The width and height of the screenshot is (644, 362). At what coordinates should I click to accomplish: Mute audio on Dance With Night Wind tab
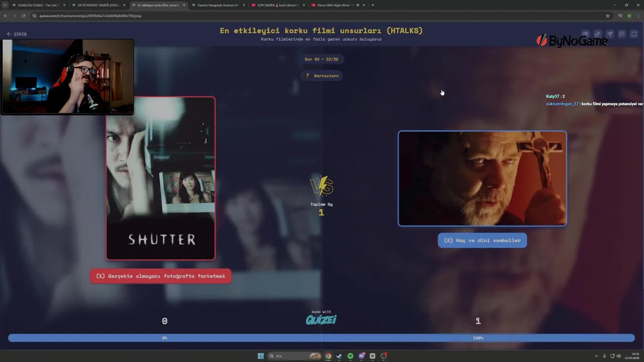point(358,5)
